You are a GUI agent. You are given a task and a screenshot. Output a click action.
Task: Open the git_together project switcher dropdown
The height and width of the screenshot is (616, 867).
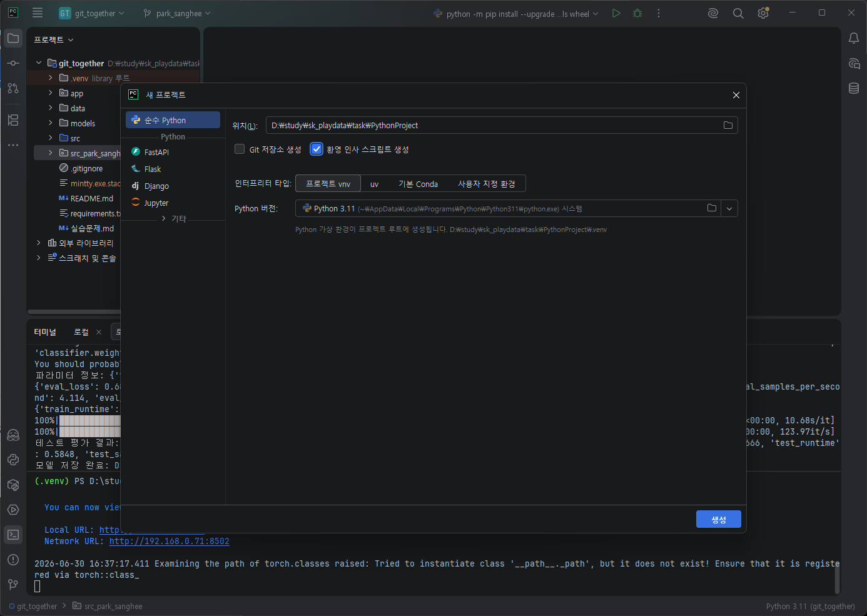click(x=92, y=13)
